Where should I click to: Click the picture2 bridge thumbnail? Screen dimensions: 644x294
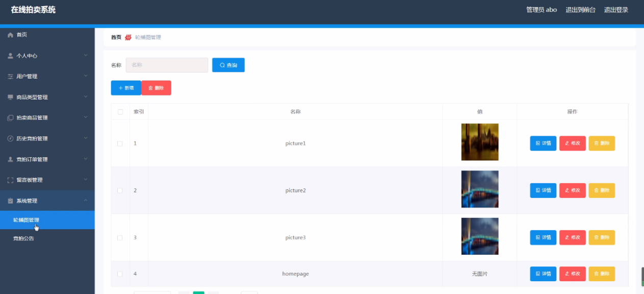pos(480,189)
